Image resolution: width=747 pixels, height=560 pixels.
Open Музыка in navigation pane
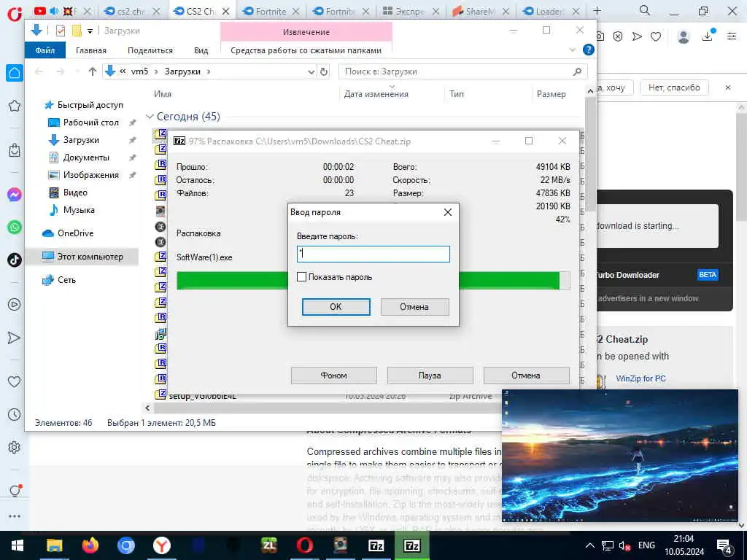click(79, 210)
